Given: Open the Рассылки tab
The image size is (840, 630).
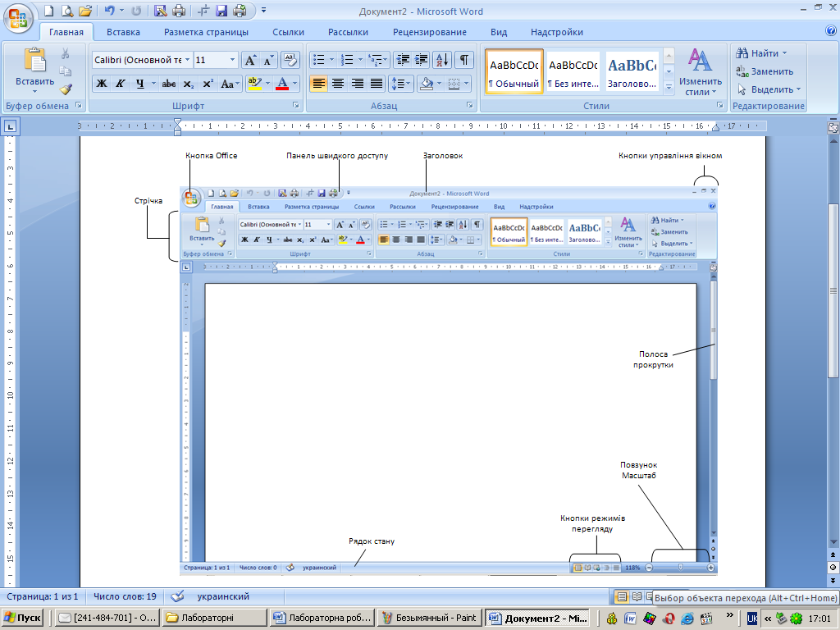Looking at the screenshot, I should click(348, 32).
